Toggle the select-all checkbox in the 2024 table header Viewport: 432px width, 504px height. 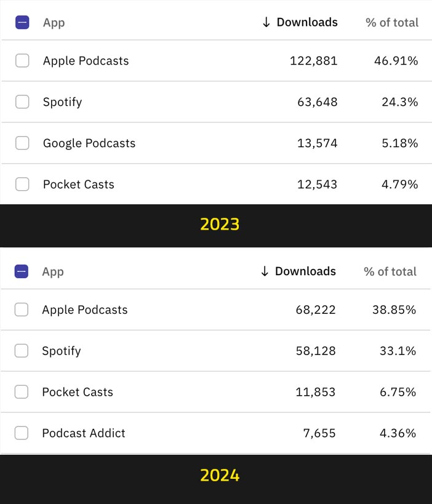21,271
